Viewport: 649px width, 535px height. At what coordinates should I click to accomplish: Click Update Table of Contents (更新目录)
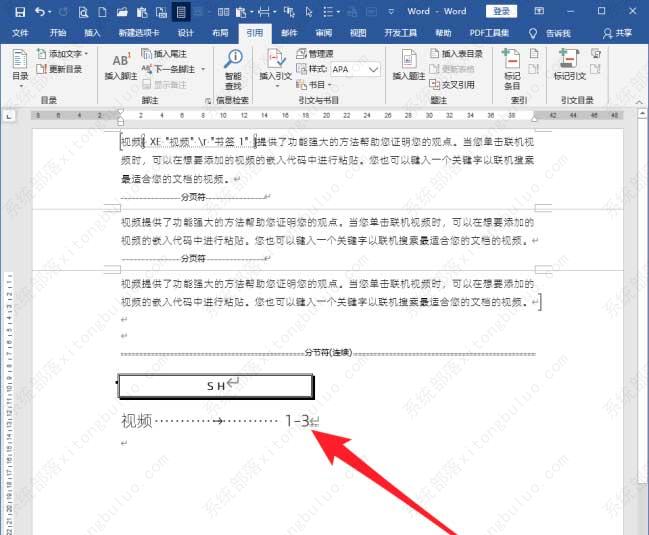click(x=58, y=70)
